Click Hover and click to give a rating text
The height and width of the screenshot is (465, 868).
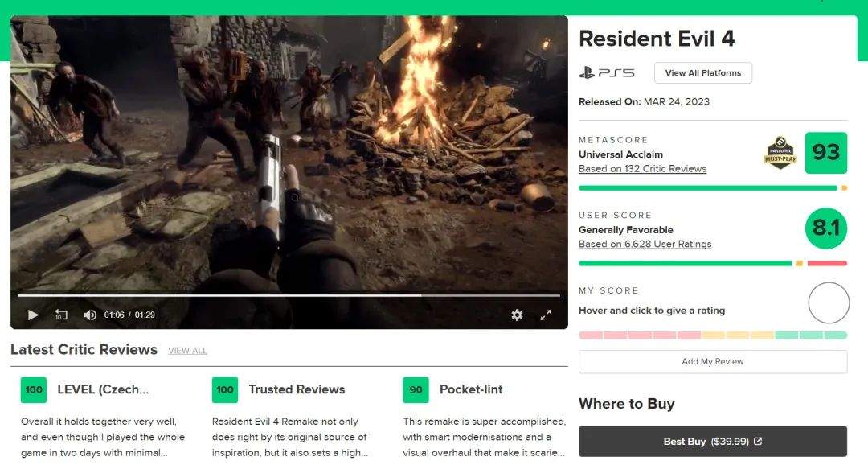(x=652, y=311)
